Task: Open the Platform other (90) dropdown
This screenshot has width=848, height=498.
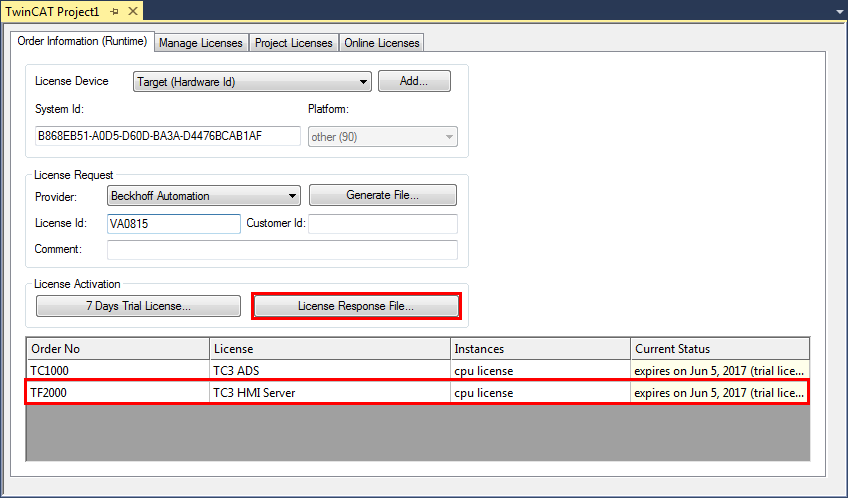Action: pyautogui.click(x=382, y=137)
